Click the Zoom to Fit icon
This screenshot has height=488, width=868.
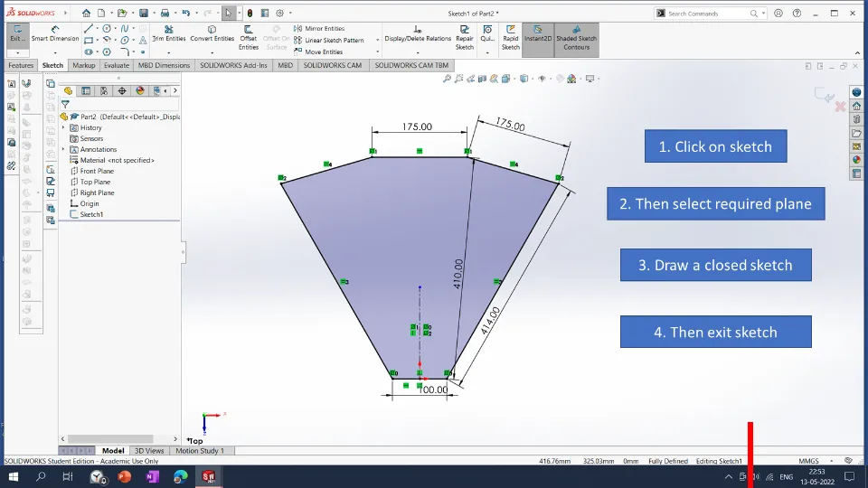pos(447,79)
